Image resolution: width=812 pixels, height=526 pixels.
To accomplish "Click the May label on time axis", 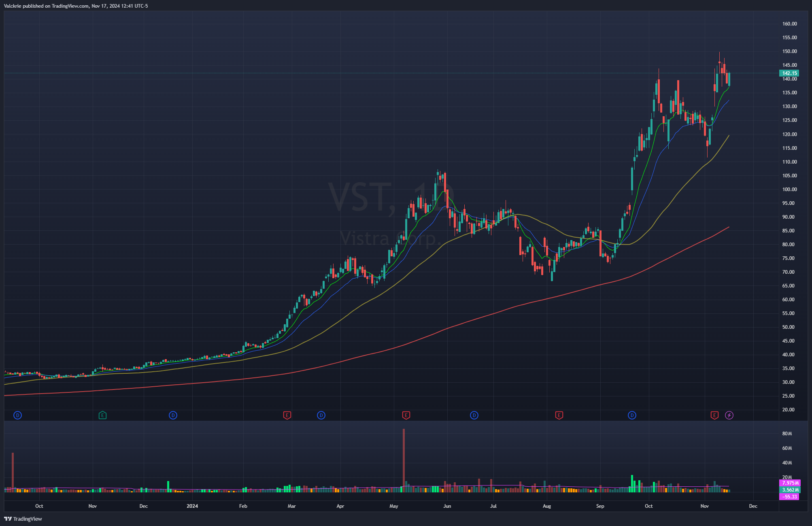I will pos(394,506).
